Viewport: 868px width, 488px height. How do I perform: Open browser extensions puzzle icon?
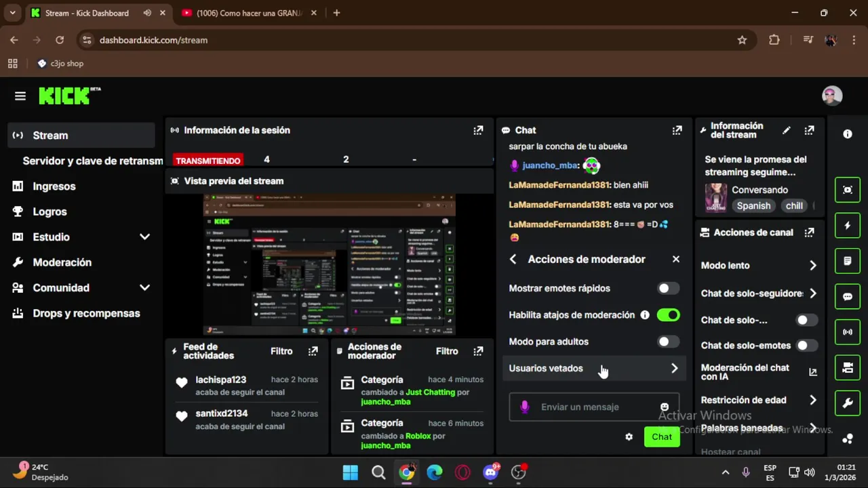(x=774, y=40)
